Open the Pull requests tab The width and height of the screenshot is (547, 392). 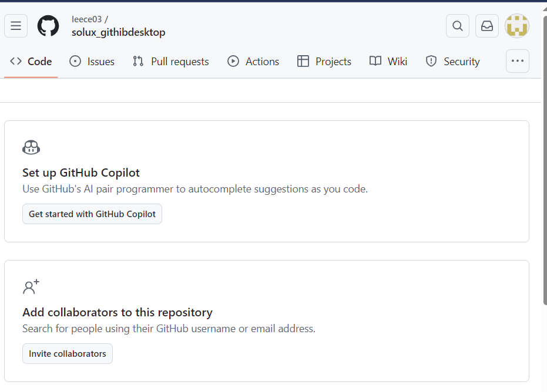[x=170, y=62]
